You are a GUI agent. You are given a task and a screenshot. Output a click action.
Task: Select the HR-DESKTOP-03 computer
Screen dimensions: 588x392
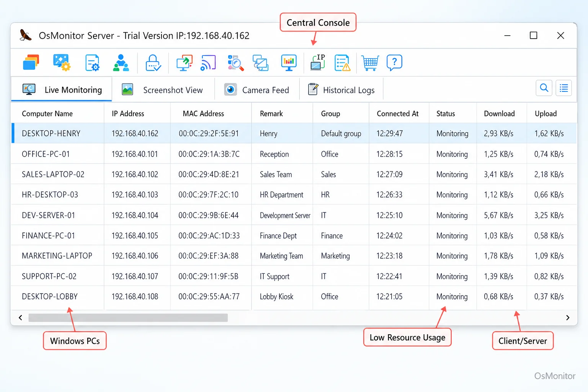pos(50,194)
